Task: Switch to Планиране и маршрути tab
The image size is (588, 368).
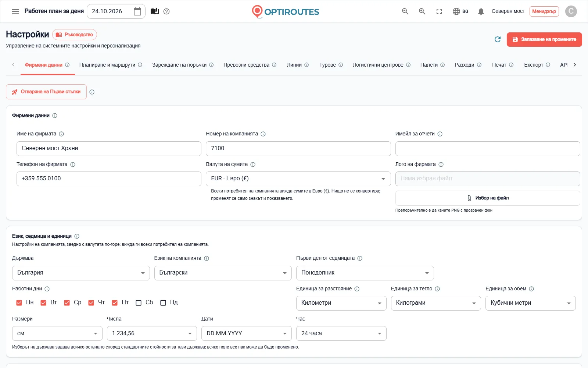Action: point(107,65)
